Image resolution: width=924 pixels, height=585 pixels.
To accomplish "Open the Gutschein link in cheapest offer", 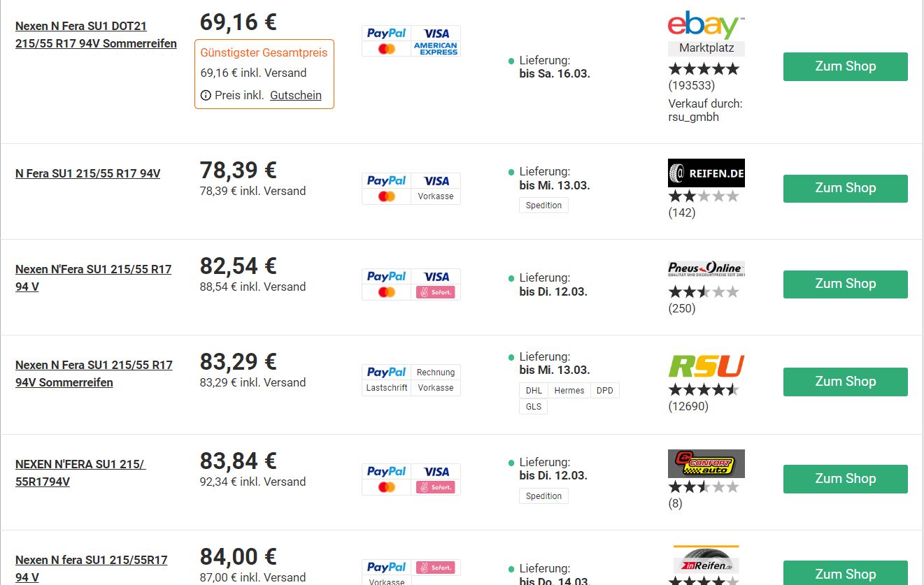I will click(296, 96).
